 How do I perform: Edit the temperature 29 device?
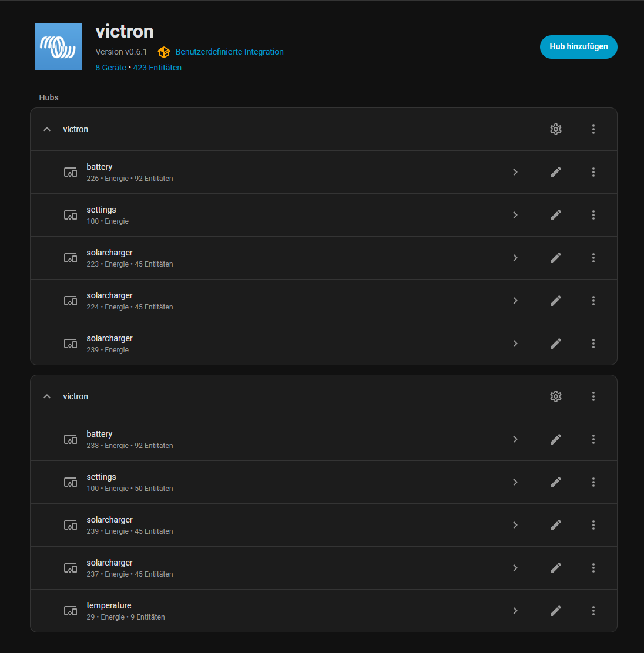click(556, 611)
